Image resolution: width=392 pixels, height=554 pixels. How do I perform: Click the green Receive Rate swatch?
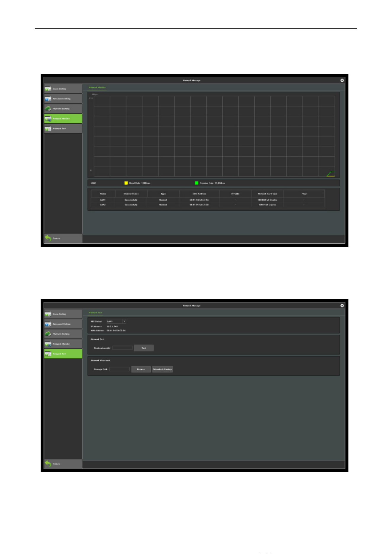point(197,183)
